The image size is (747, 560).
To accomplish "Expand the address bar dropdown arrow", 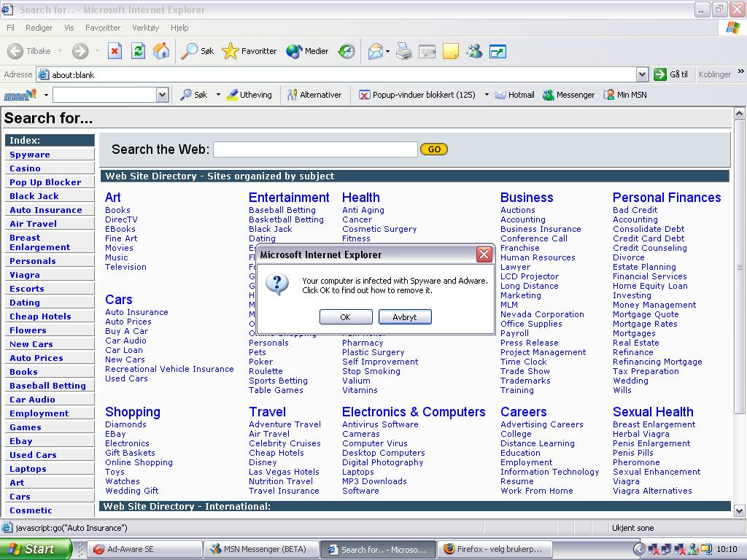I will click(642, 74).
